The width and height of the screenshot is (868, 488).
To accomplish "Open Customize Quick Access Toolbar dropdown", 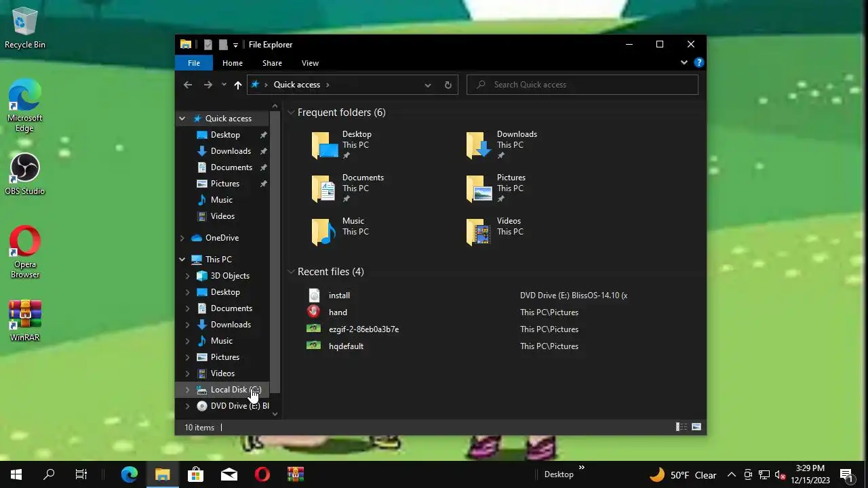I will point(235,45).
